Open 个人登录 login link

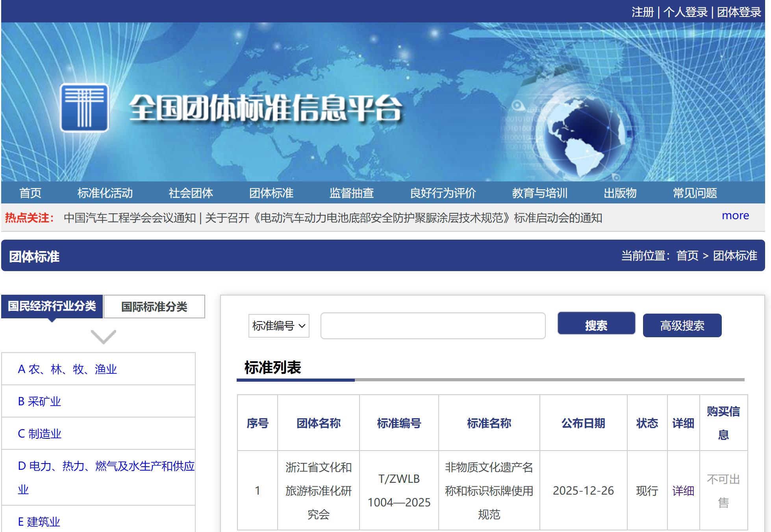coord(685,12)
